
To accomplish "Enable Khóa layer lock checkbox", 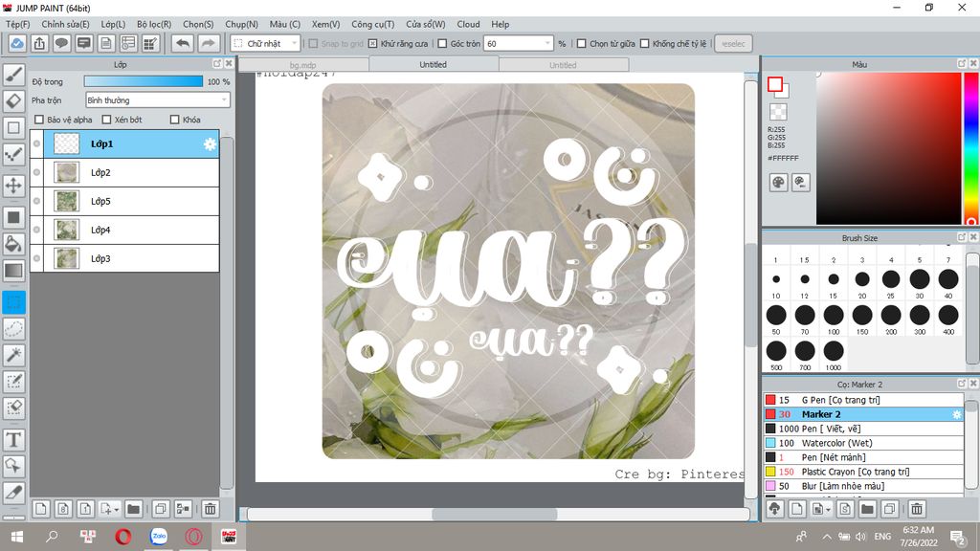I will [x=174, y=120].
